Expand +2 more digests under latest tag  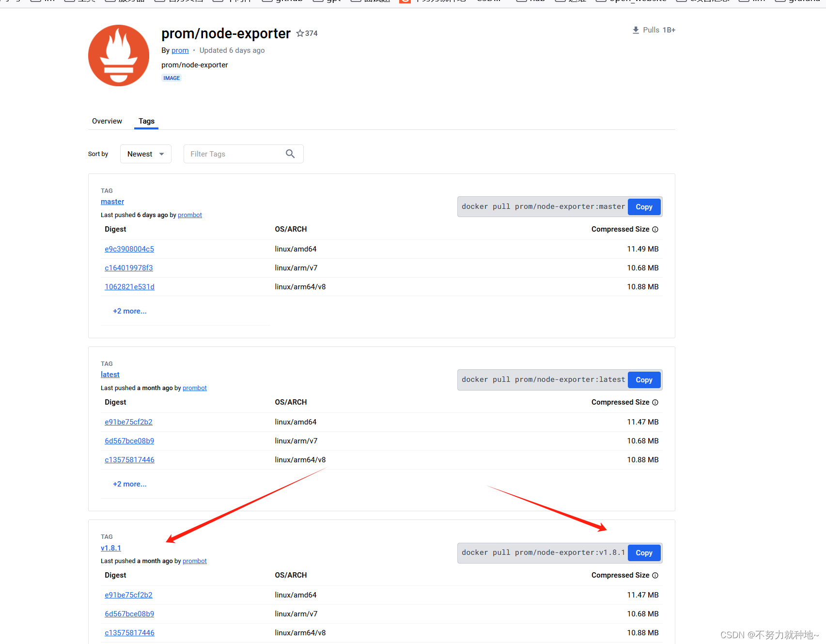pos(129,484)
